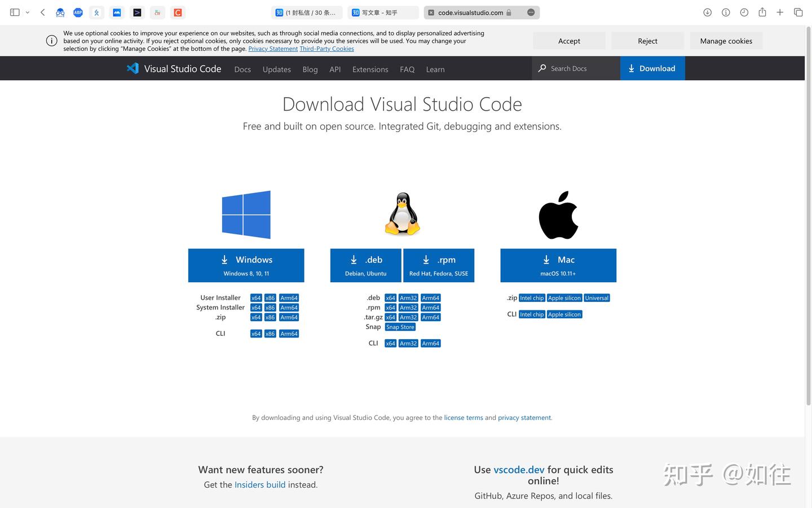Image resolution: width=812 pixels, height=508 pixels.
Task: Click the Windows logo image
Action: 246,214
